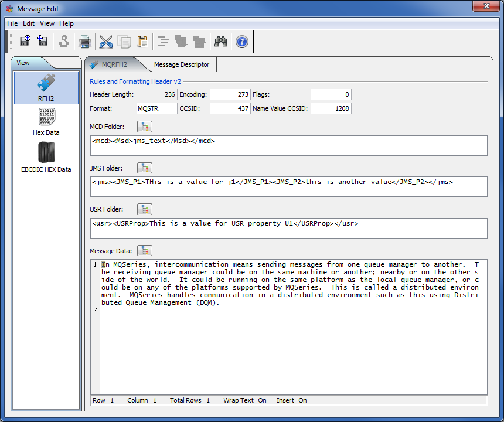
Task: Click the Row=1 status entry
Action: click(103, 400)
